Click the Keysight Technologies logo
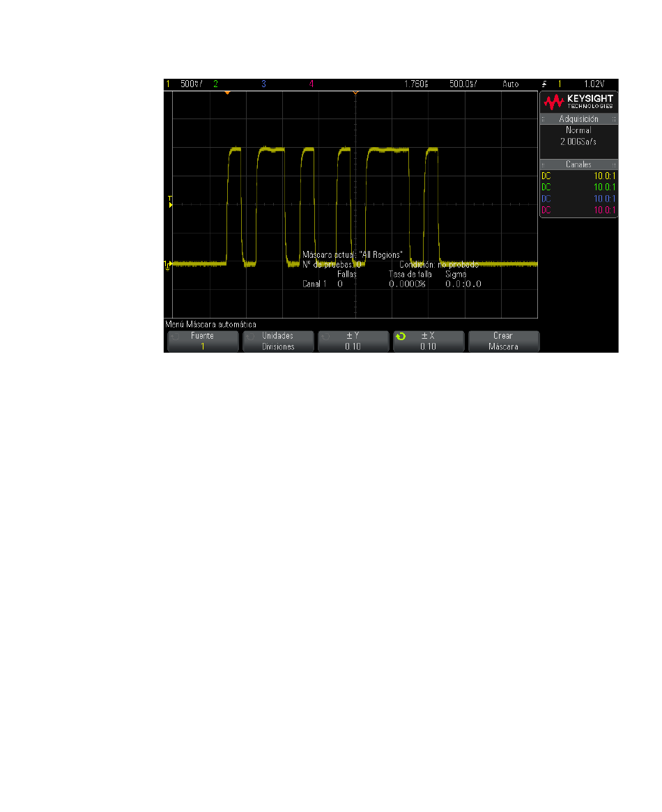The image size is (662, 812). (578, 102)
